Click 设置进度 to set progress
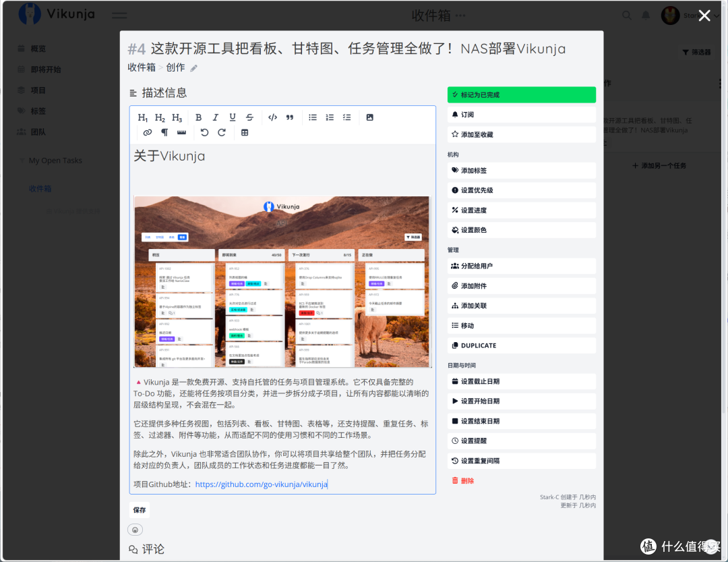728x562 pixels. (521, 210)
